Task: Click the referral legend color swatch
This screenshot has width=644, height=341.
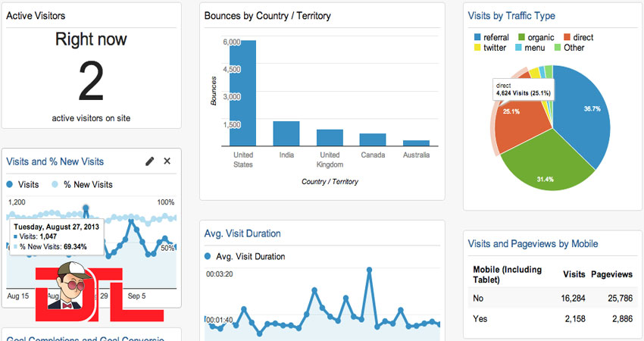Action: point(477,37)
